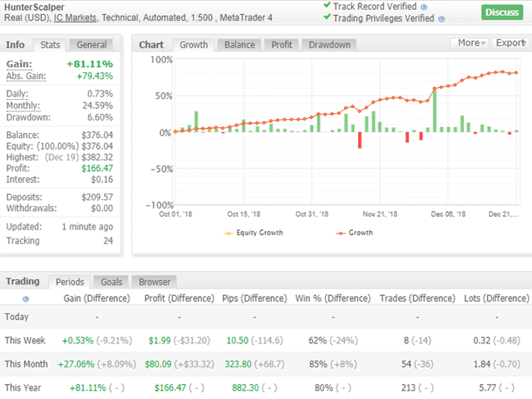Click the '1 minute ago' updated value
Image resolution: width=532 pixels, height=399 pixels.
[x=87, y=227]
